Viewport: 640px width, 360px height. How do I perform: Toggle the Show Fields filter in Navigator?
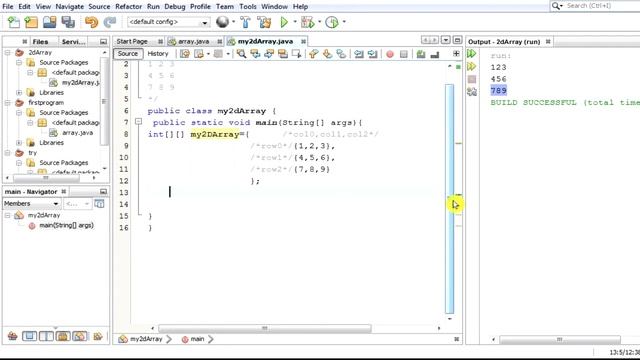29,336
